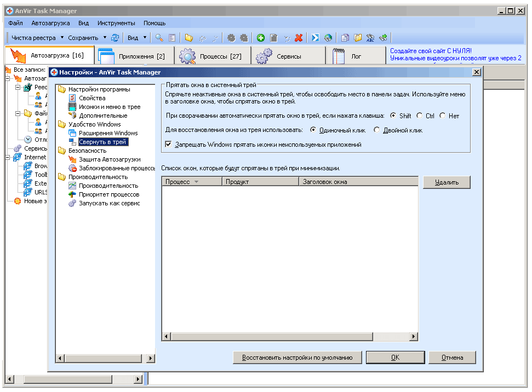This screenshot has height=392, width=532.
Task: Open Свойства settings page
Action: [x=92, y=98]
